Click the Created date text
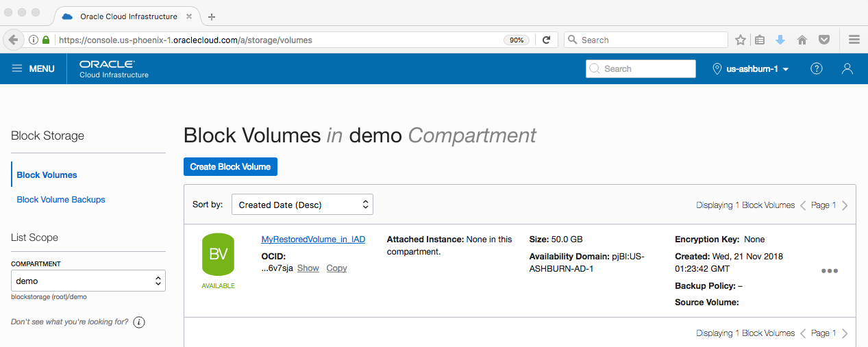 [729, 262]
